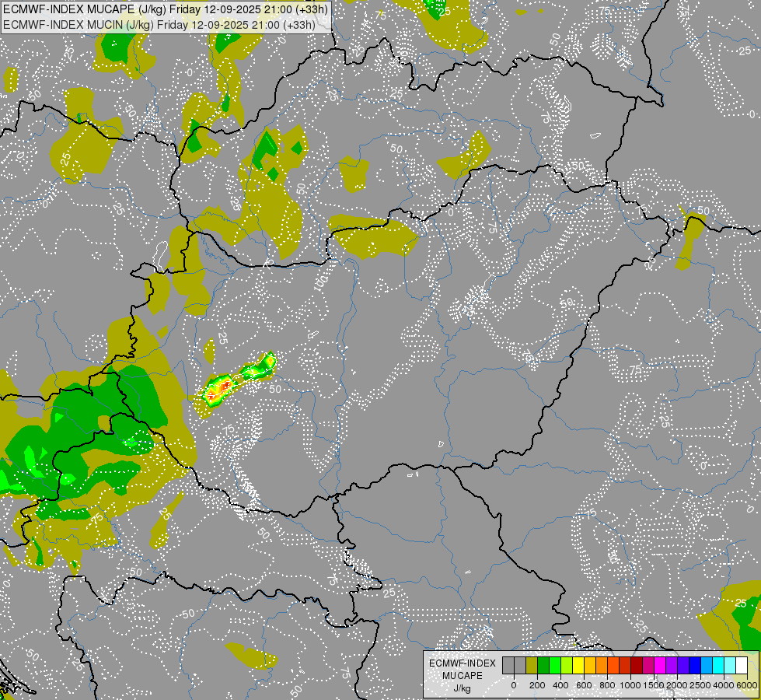Pick the amber legend swatch
This screenshot has width=761, height=700.
[591, 666]
